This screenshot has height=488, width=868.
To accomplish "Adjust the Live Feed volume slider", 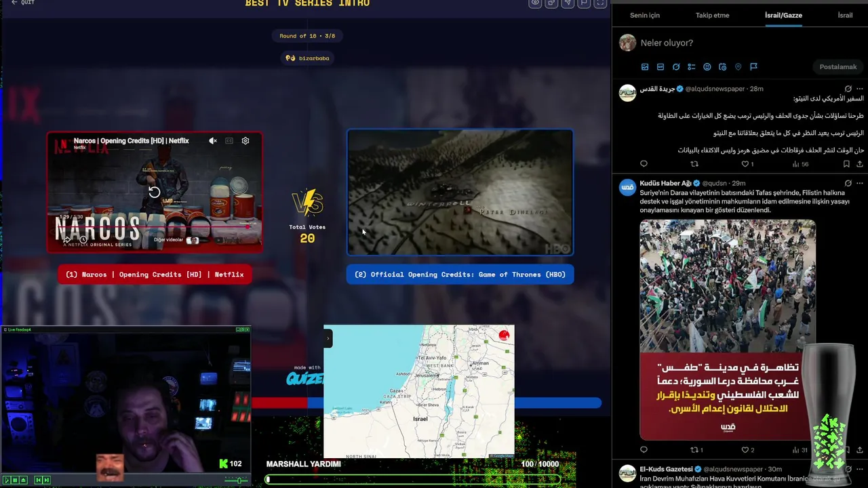I will click(x=236, y=481).
